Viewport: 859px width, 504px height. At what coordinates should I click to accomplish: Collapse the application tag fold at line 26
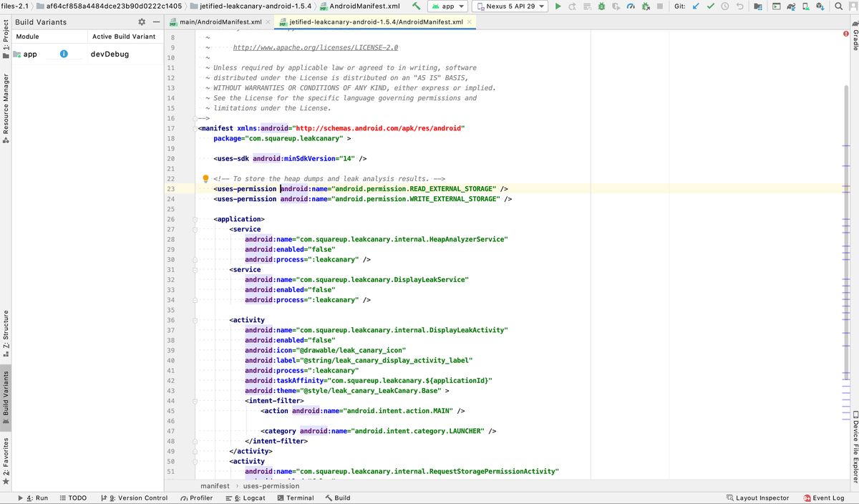[x=194, y=218]
